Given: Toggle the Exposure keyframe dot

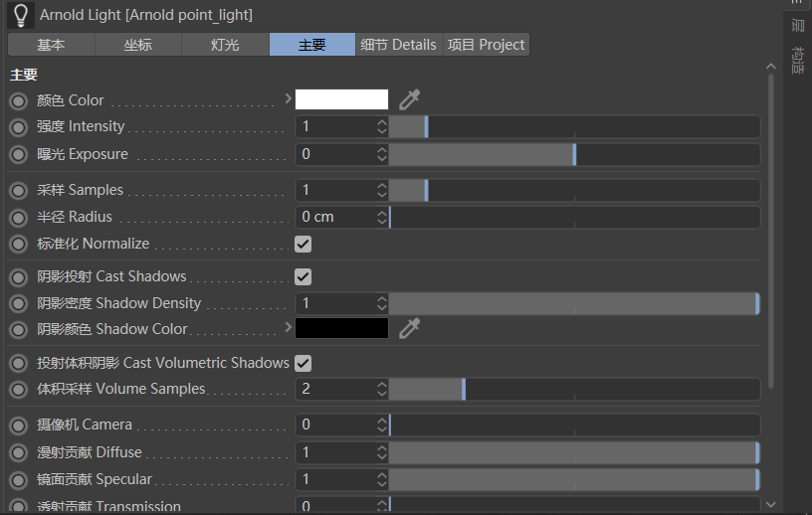Looking at the screenshot, I should click(18, 154).
